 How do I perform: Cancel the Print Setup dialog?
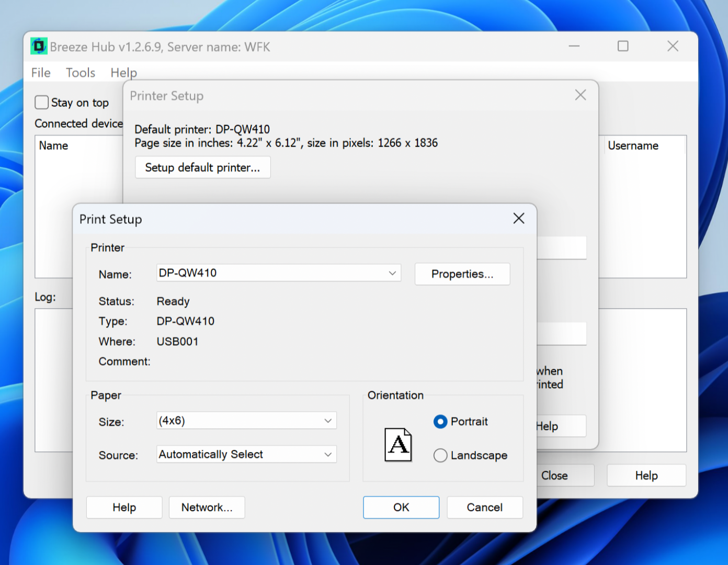[x=484, y=507]
